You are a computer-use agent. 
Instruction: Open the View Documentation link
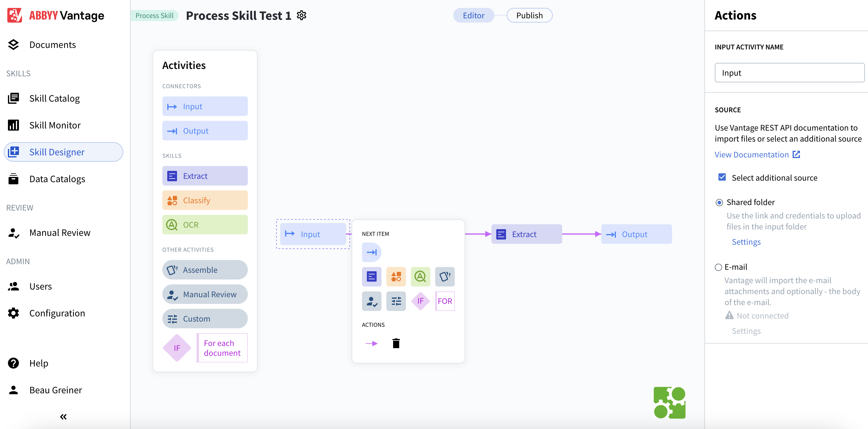pyautogui.click(x=752, y=155)
